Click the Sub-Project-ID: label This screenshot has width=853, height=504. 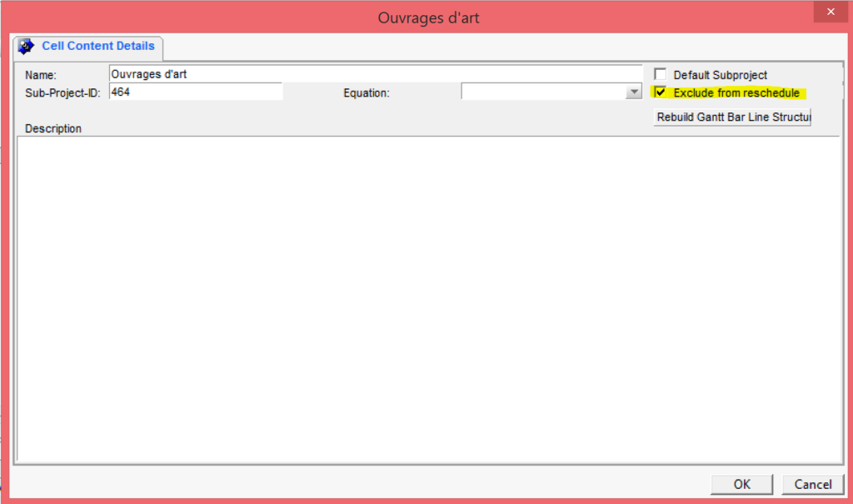point(62,93)
